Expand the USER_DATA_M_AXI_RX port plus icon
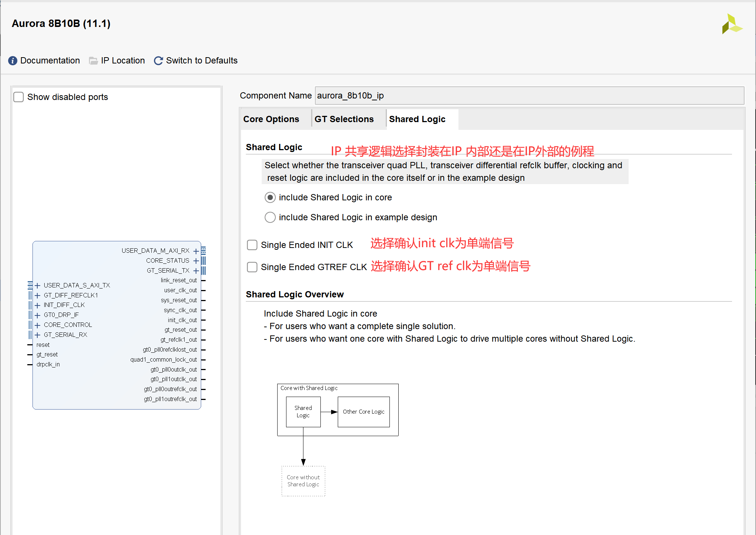Screen dimensions: 756x535 pos(196,251)
